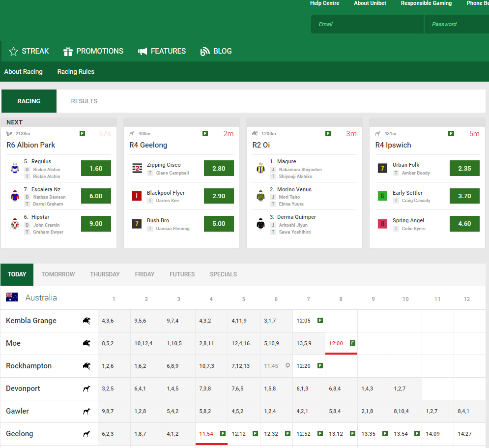The height and width of the screenshot is (448, 489).
Task: Open the Responsible Gaming link
Action: (426, 3)
